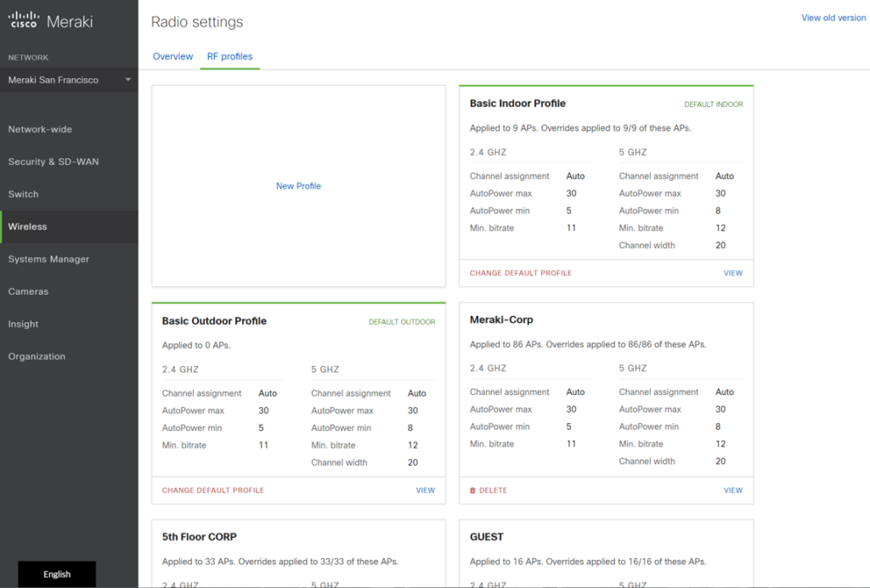The image size is (870, 588).
Task: Open the Network-wide menu
Action: [40, 129]
